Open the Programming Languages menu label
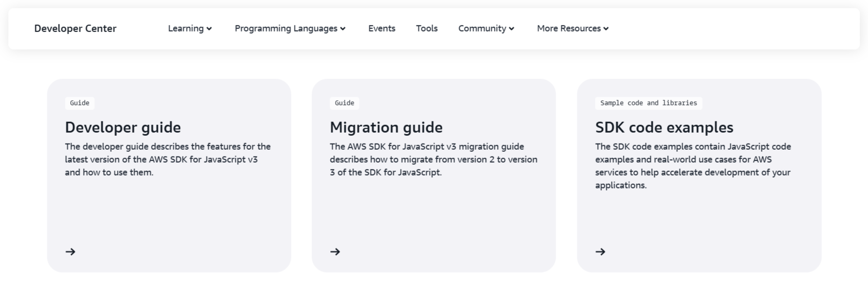 (x=286, y=28)
